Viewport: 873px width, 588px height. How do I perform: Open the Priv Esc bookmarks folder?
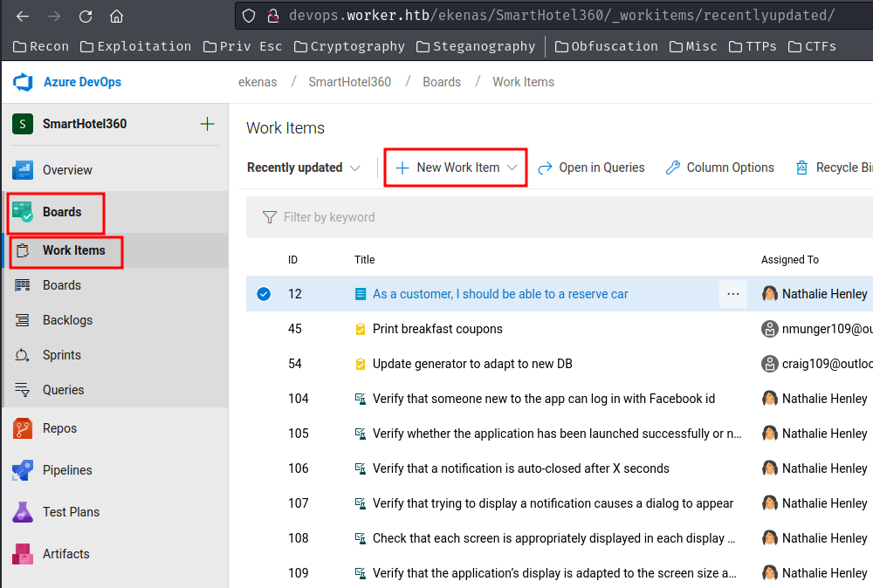242,46
